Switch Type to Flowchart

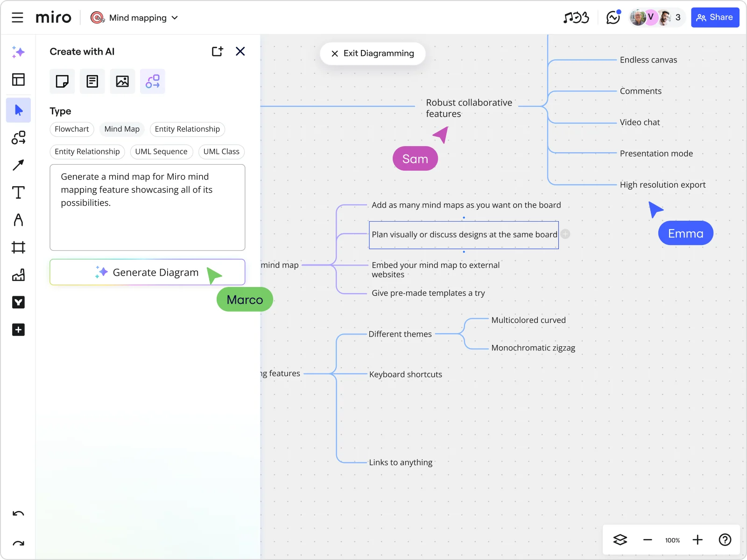click(71, 129)
